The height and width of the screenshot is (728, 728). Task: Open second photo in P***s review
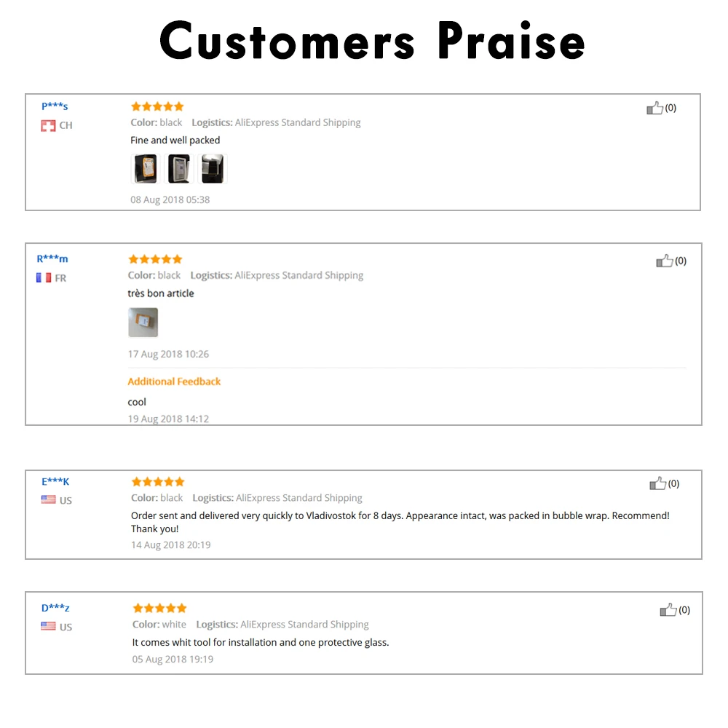tap(179, 169)
